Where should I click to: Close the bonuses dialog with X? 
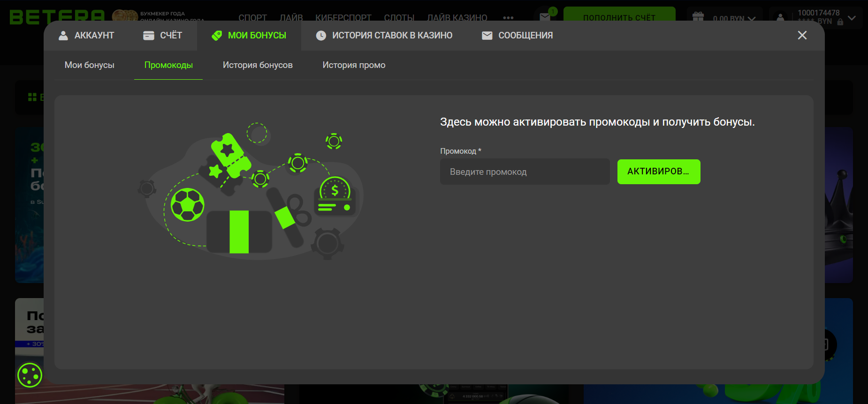tap(802, 35)
